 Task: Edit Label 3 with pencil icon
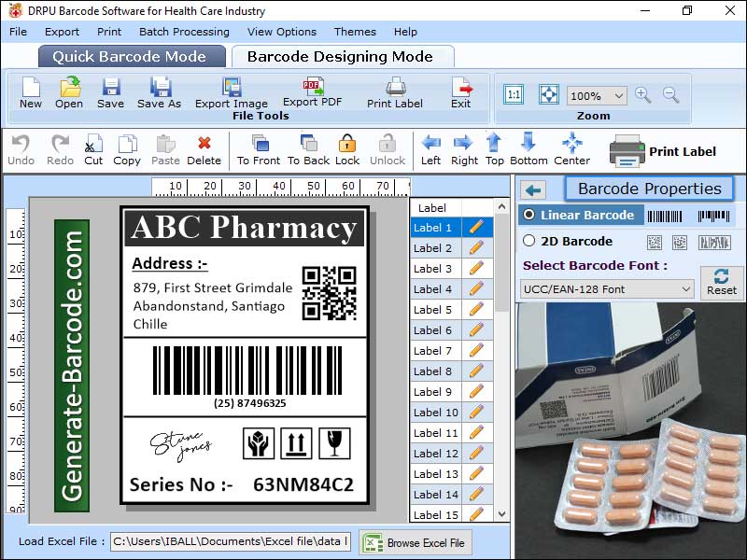point(476,269)
